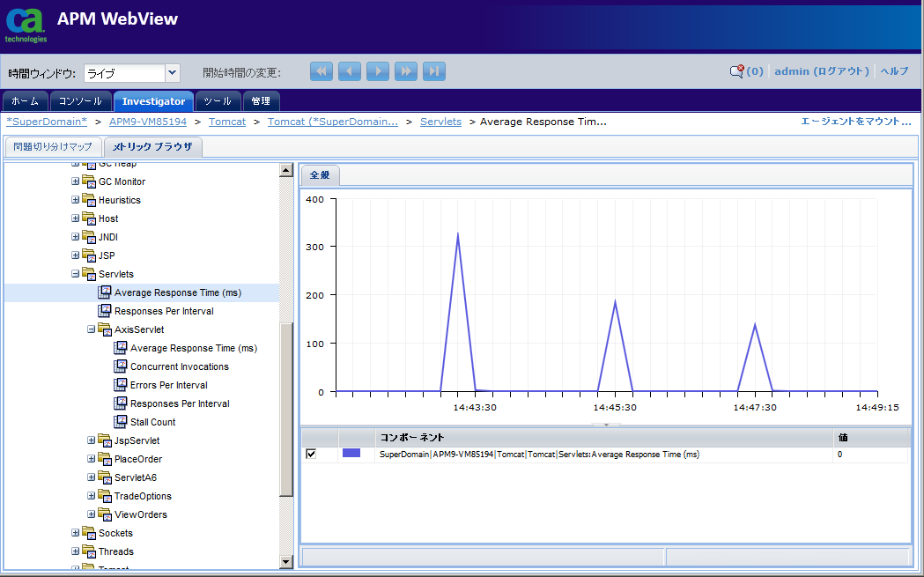Open the time window dropdown
This screenshot has width=924, height=577.
[x=173, y=73]
